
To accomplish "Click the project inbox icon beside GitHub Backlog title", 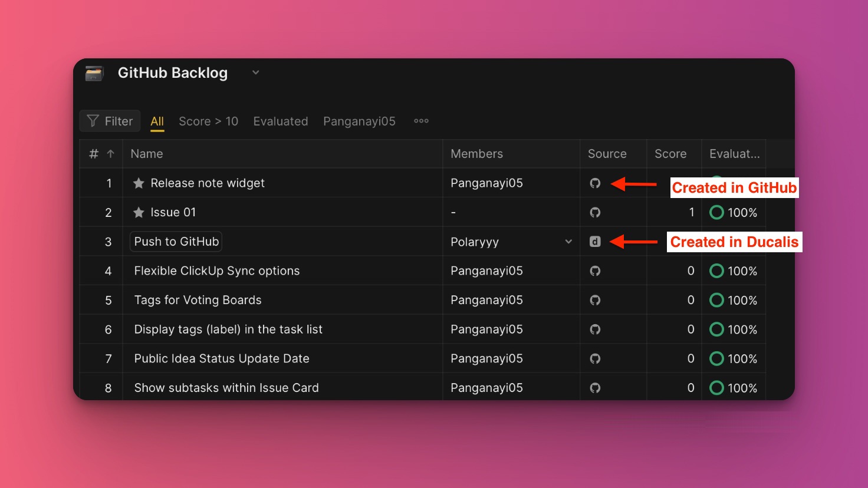I will (94, 72).
